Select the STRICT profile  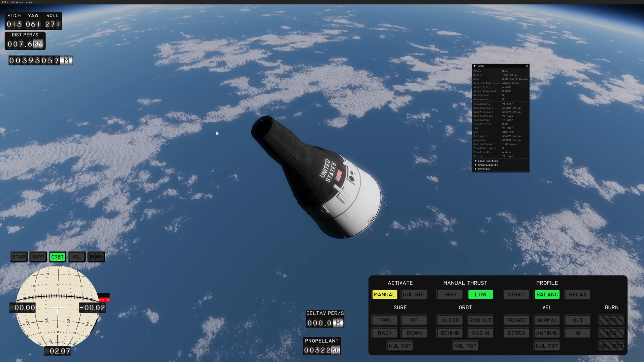point(516,294)
